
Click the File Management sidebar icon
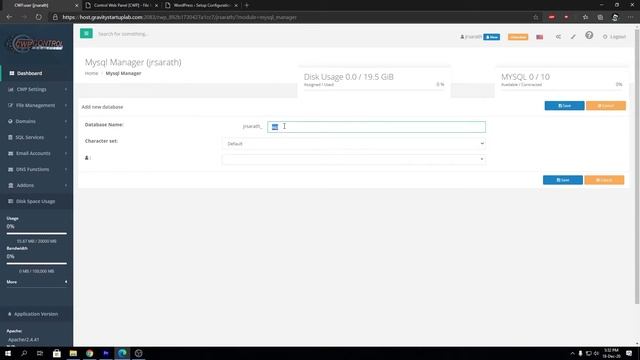pyautogui.click(x=11, y=105)
